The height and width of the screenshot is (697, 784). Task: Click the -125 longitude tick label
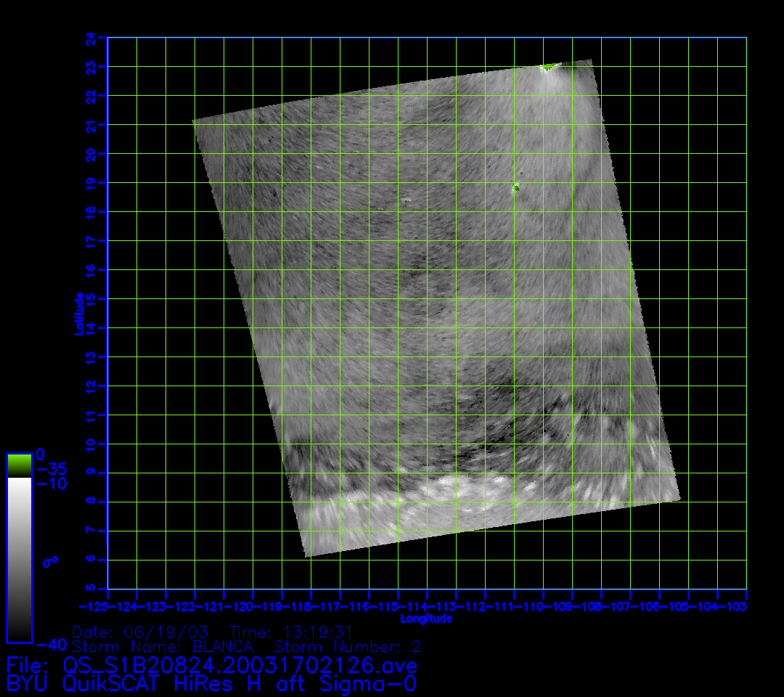tap(93, 606)
